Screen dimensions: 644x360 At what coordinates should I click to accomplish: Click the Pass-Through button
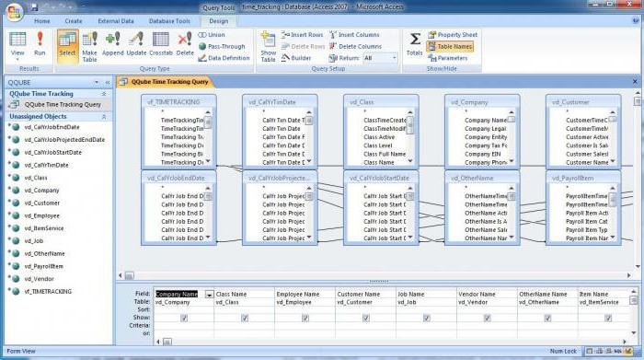[222, 46]
